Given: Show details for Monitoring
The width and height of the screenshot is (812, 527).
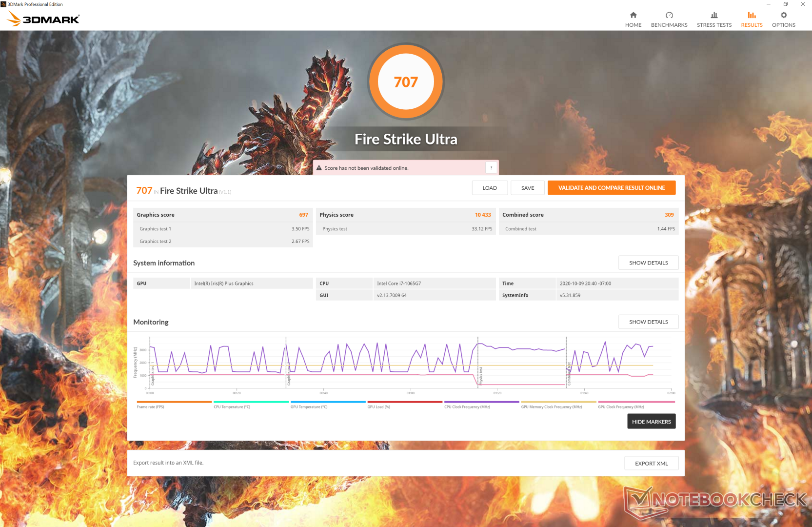Looking at the screenshot, I should tap(648, 322).
